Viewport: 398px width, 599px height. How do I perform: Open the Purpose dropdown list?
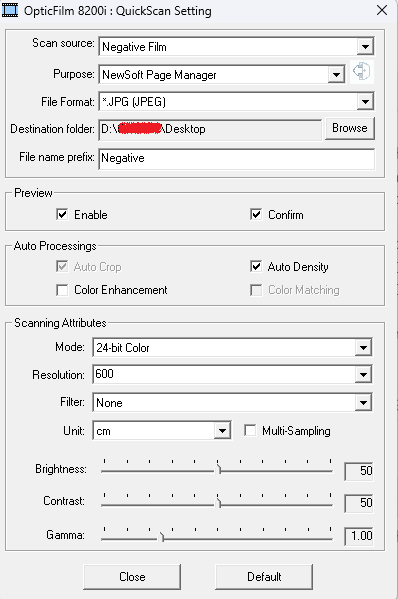point(336,74)
